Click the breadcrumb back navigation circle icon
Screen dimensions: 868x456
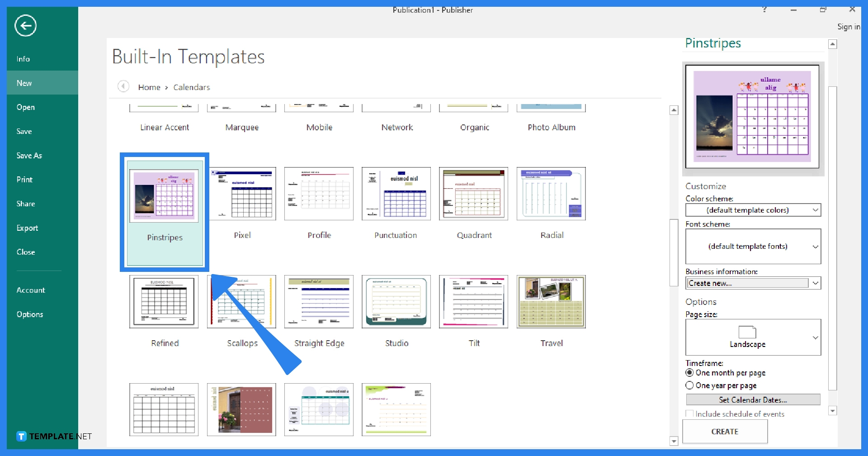point(123,86)
